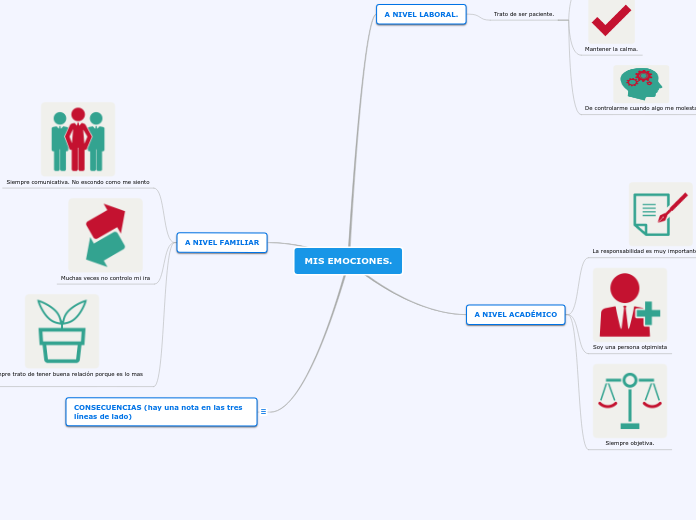Click the balance scales icon
The image size is (696, 520).
[630, 401]
